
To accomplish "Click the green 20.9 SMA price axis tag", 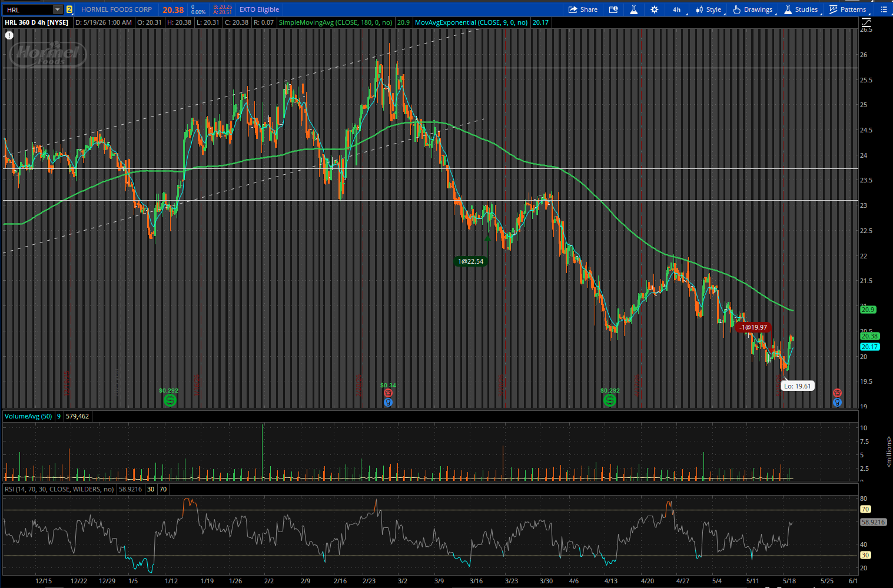I will (x=868, y=310).
